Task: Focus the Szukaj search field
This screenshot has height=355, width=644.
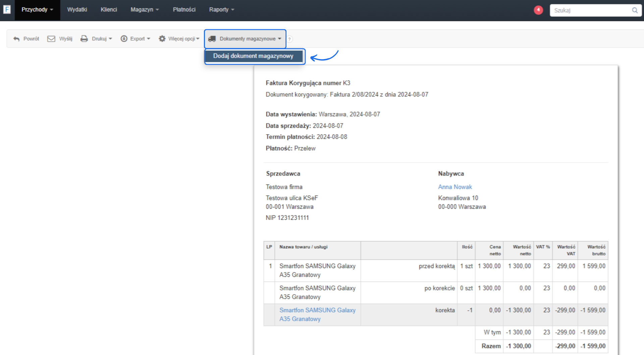Action: [x=590, y=10]
